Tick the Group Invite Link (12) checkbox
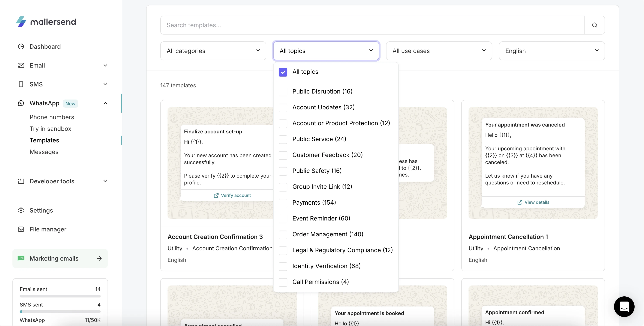Viewport: 644px width, 326px height. [x=283, y=187]
